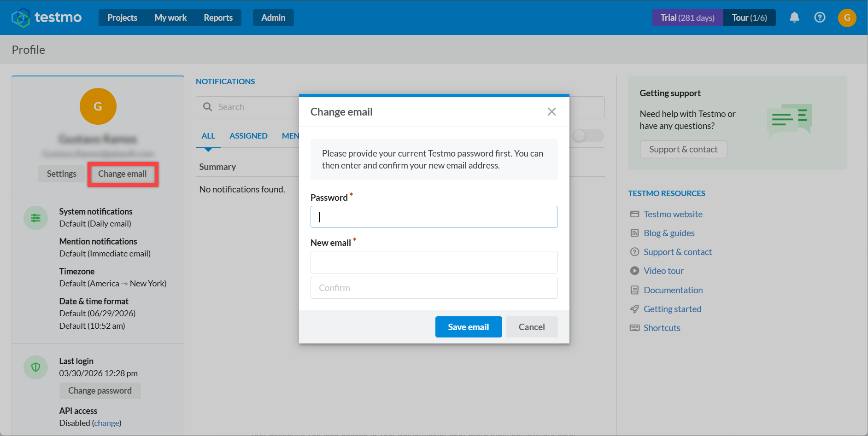Focus the Password input field
The height and width of the screenshot is (436, 868).
click(x=434, y=217)
